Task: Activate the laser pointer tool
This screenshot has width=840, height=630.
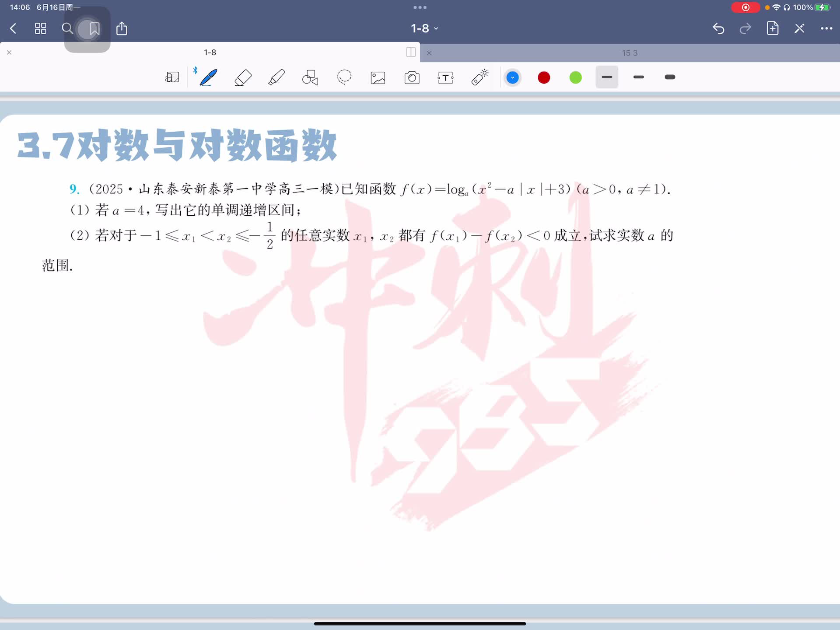Action: pos(479,77)
